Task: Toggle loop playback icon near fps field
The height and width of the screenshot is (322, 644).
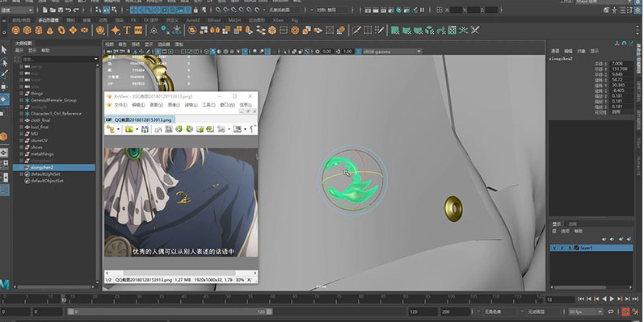Action: pyautogui.click(x=611, y=312)
